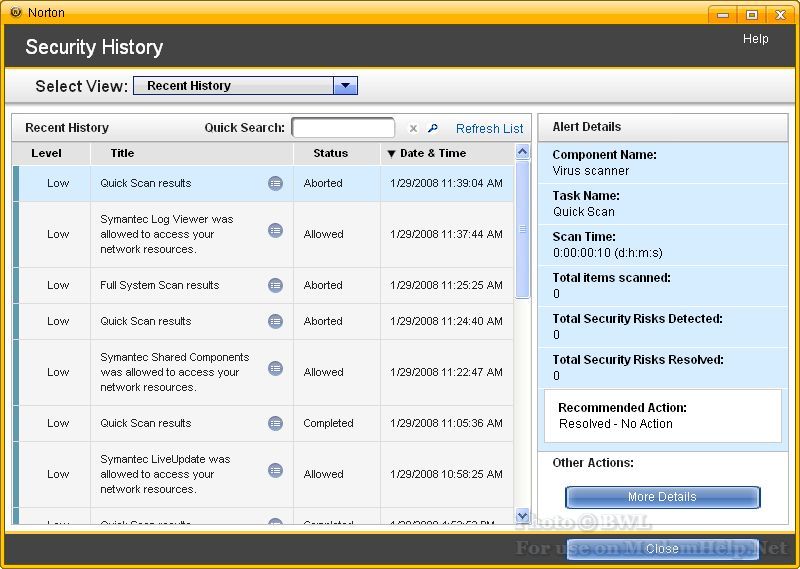Select the Full System Scan results row
The height and width of the screenshot is (569, 800).
coord(263,285)
